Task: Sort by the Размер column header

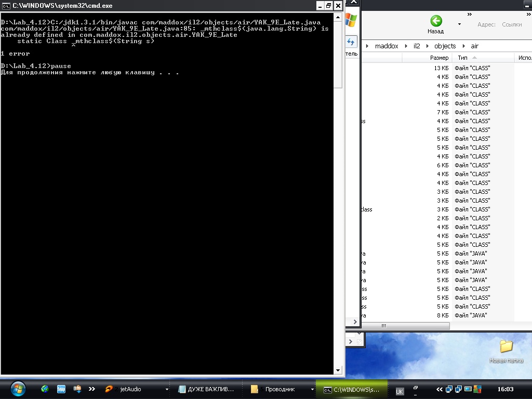Action: click(427, 58)
